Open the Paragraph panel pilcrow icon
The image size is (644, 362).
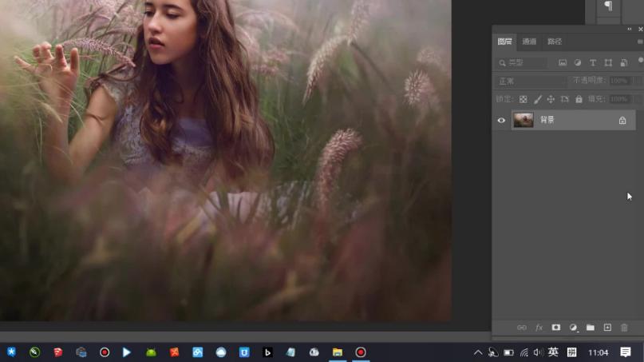click(608, 6)
